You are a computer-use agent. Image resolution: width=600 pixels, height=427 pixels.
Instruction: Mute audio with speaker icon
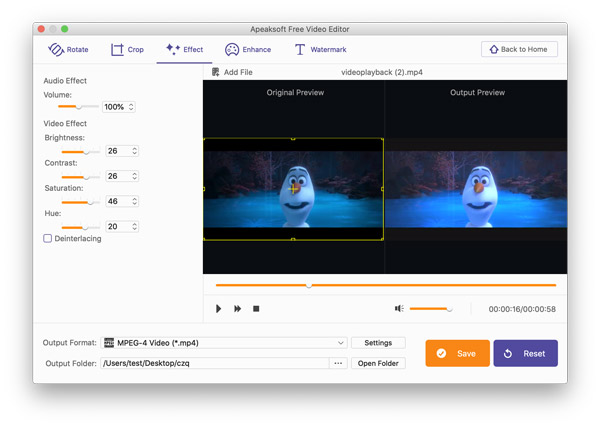(399, 308)
